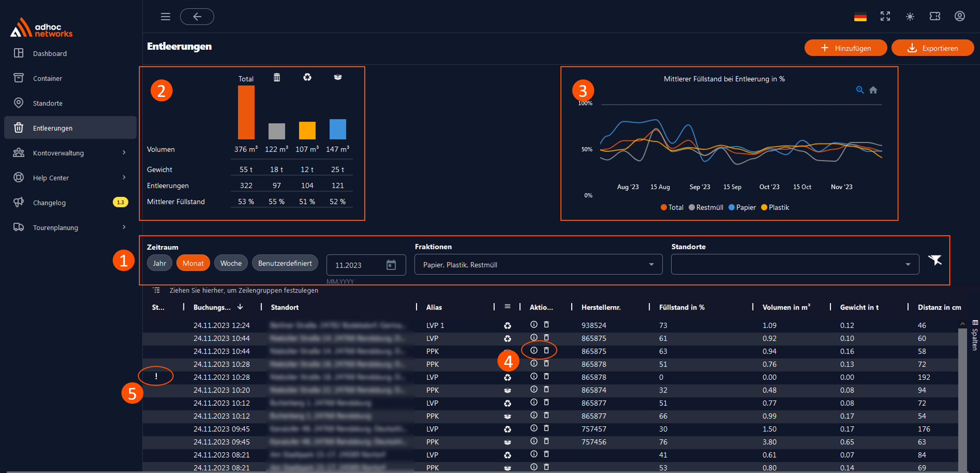This screenshot has width=980, height=473.
Task: Toggle light theme with sun icon
Action: [x=910, y=16]
